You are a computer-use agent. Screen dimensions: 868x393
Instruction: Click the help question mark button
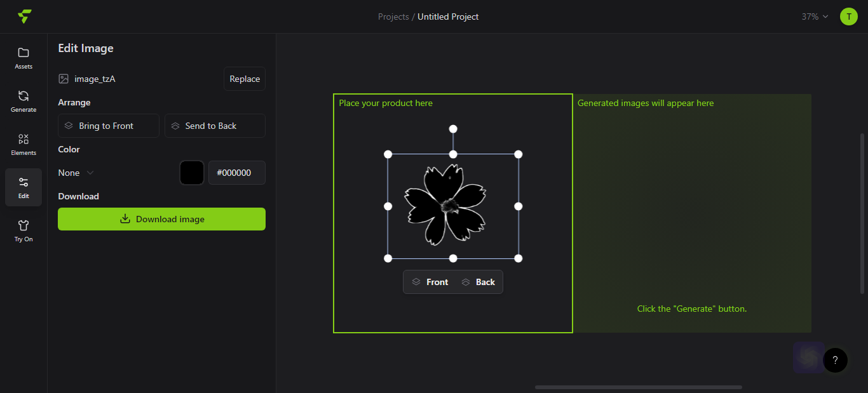click(x=835, y=360)
